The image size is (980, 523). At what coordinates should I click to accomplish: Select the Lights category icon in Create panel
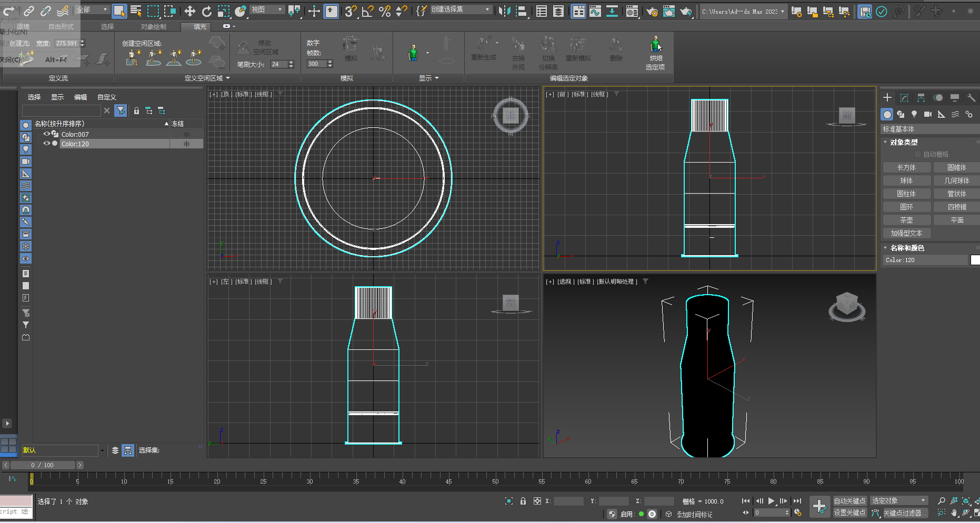coord(914,114)
